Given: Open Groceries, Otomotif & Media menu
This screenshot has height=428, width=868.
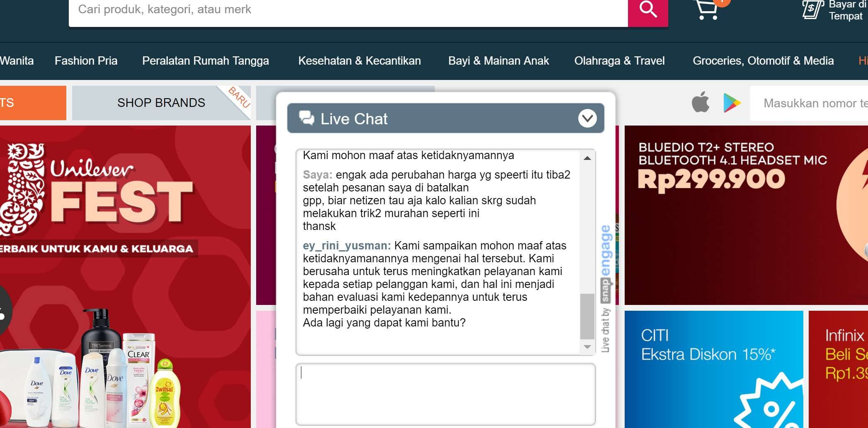Looking at the screenshot, I should [763, 61].
